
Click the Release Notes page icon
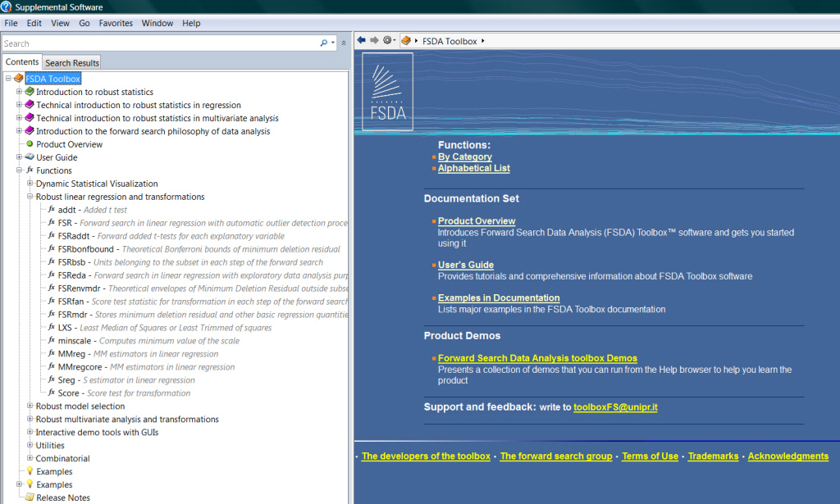30,497
